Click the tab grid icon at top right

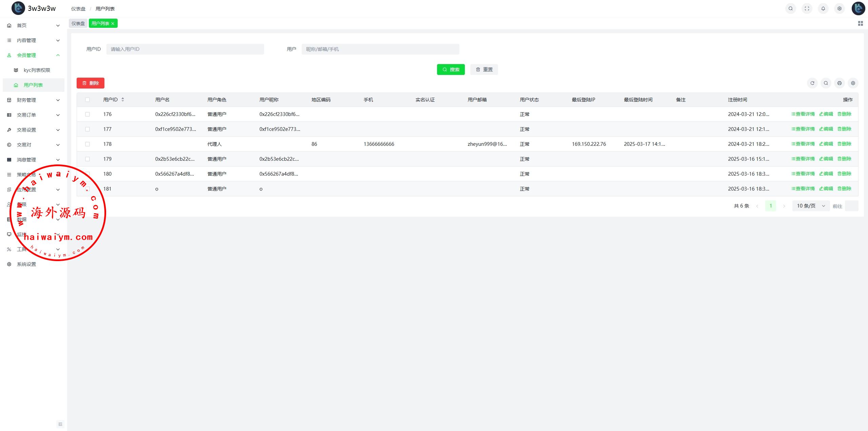860,23
